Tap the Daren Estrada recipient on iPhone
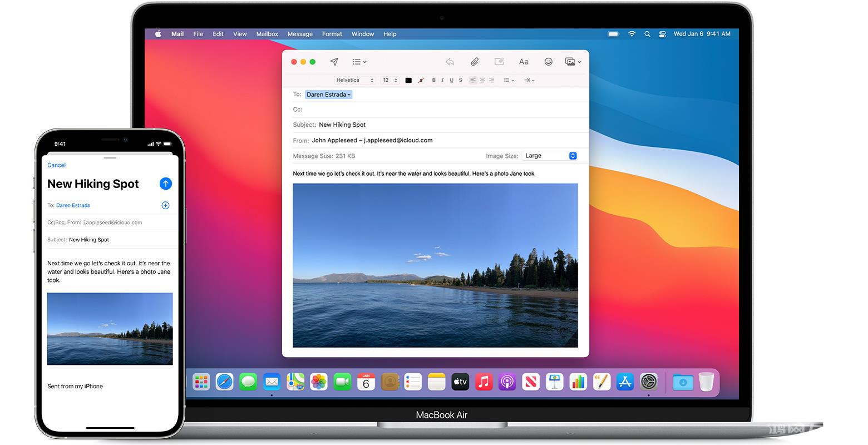The height and width of the screenshot is (445, 868). 73,205
